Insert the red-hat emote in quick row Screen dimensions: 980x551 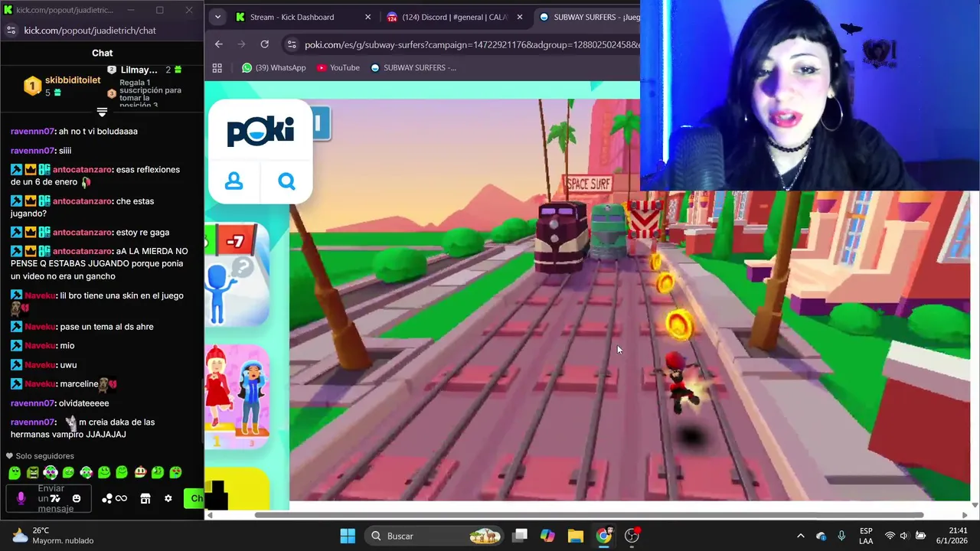coord(140,473)
